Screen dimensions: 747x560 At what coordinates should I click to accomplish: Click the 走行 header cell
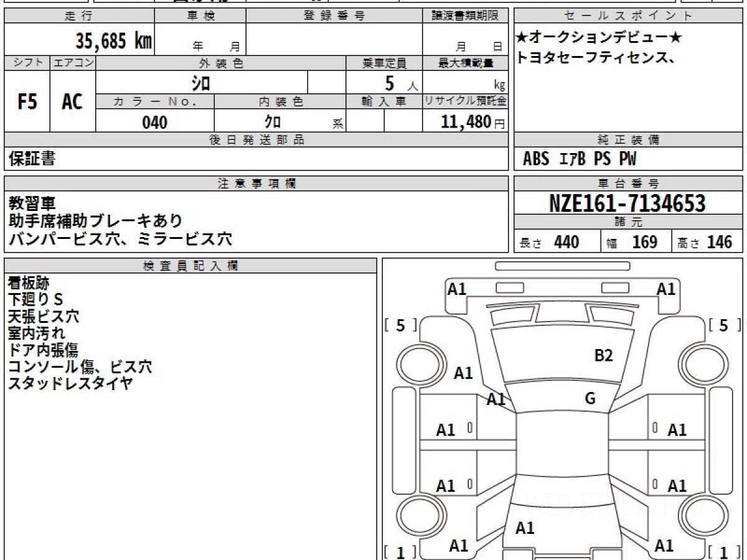tap(79, 16)
